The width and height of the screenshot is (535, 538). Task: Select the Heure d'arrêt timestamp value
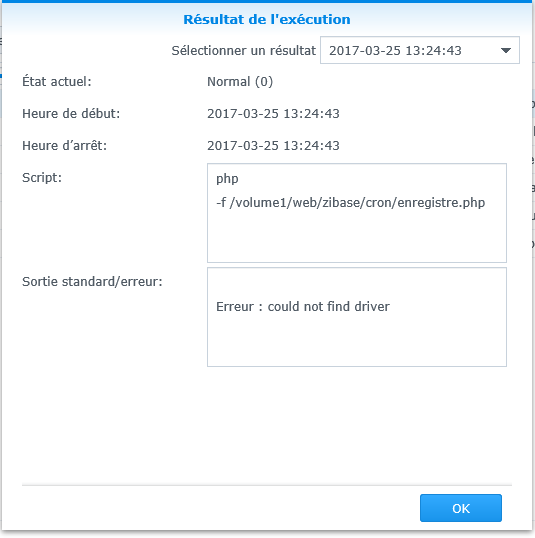tap(273, 145)
